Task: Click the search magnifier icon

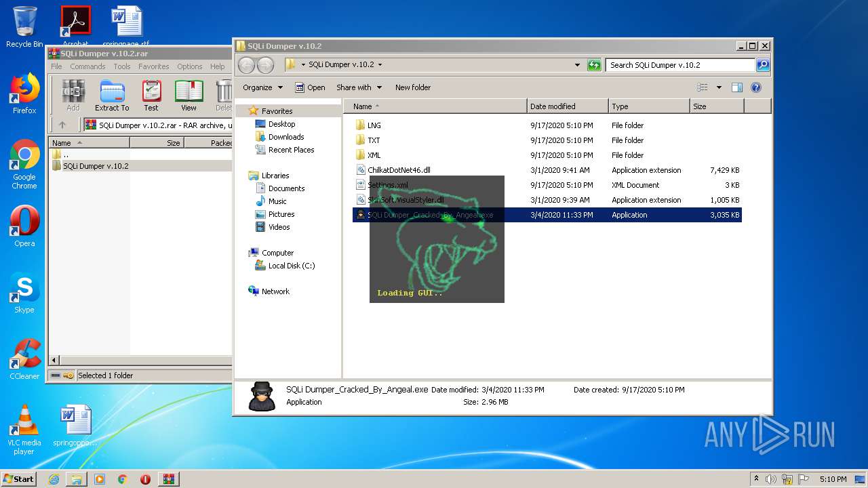Action: click(x=763, y=65)
